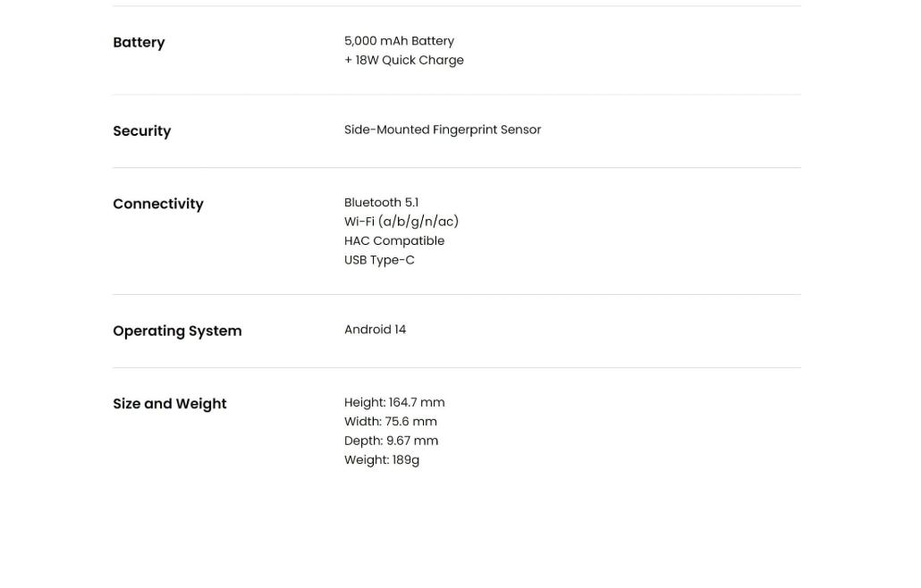Select the Wi-Fi (a/b/g/n/ac) line
The height and width of the screenshot is (588, 921).
click(x=401, y=222)
